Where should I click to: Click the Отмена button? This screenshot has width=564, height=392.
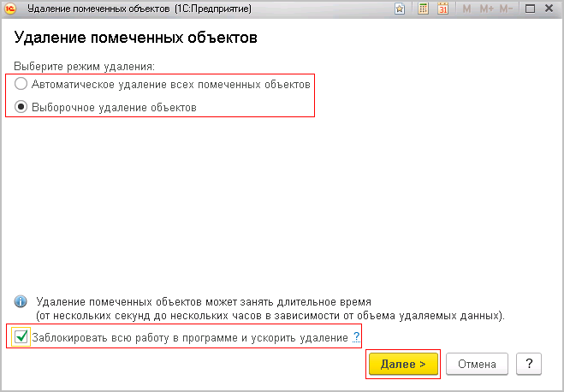click(477, 364)
